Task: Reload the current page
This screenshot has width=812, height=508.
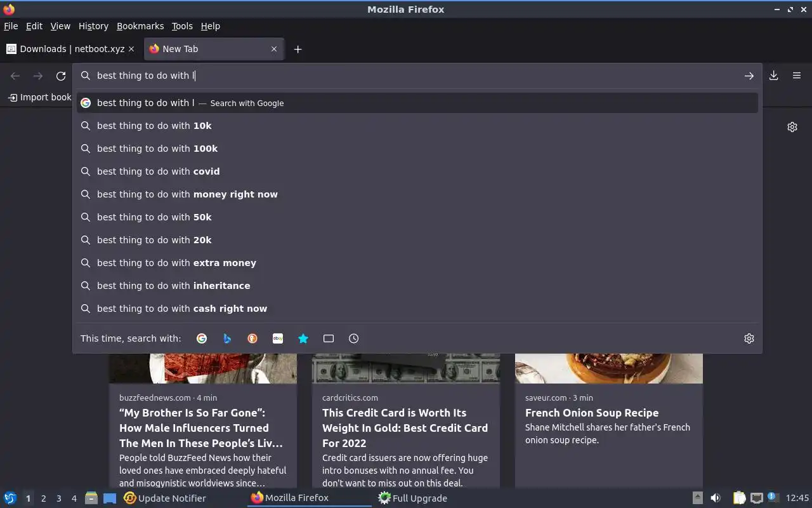Action: click(61, 76)
